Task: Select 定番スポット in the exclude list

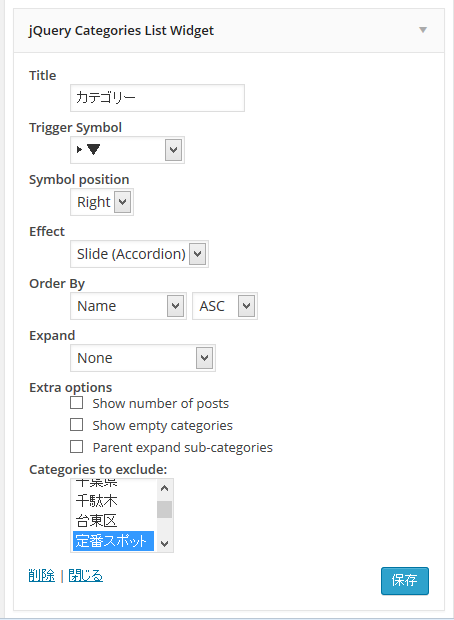Action: [x=114, y=541]
